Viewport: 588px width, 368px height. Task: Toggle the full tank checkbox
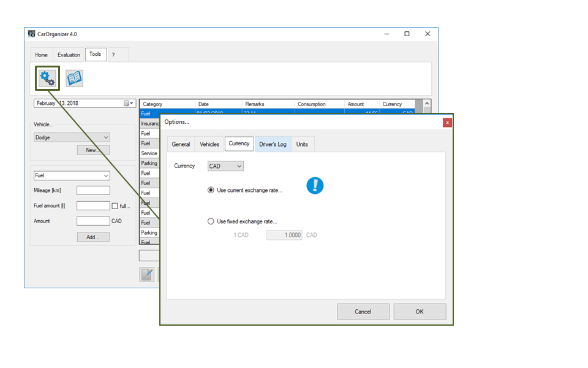click(x=115, y=206)
